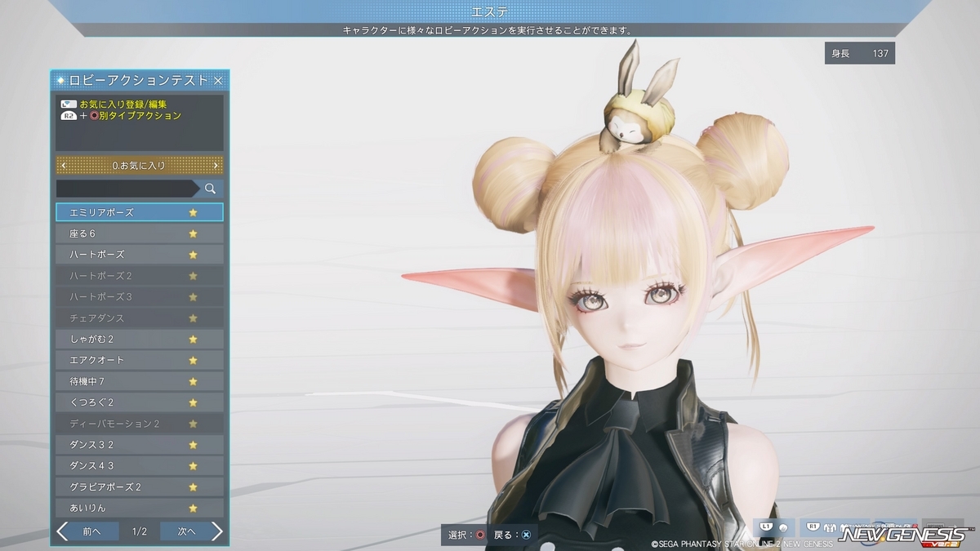Select the くつろぐ2 lobby action
This screenshot has height=551, width=980.
click(140, 403)
